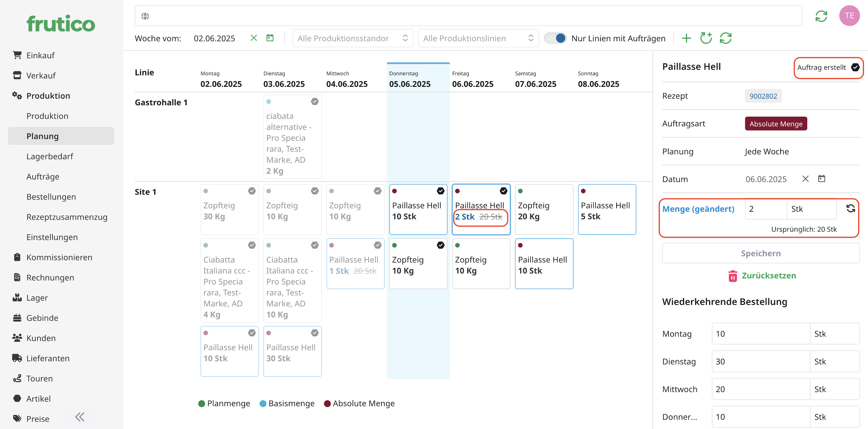Toggle the 'Auftrag erstellt' checkmark

[855, 67]
